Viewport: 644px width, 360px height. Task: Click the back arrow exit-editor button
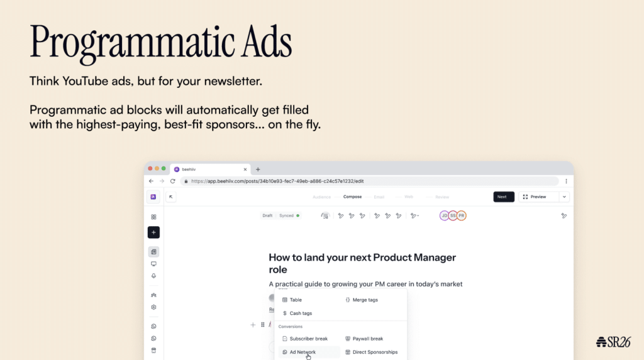click(x=171, y=197)
